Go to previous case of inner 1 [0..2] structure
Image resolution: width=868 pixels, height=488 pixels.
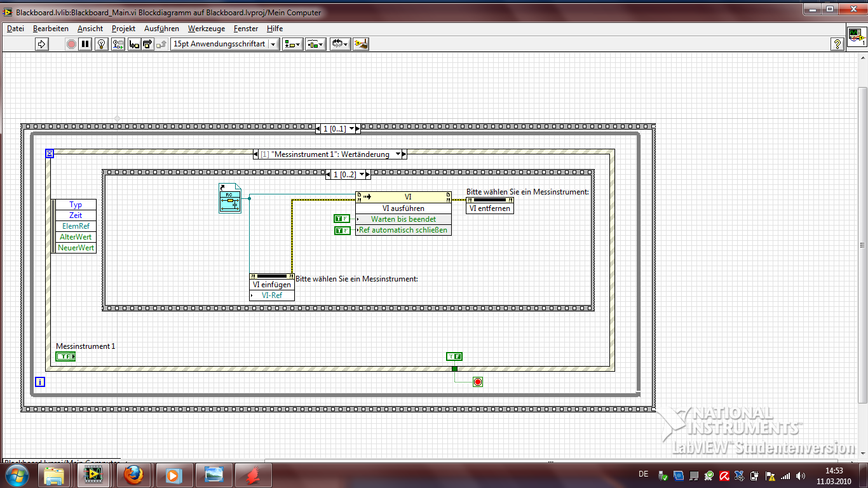tap(329, 174)
